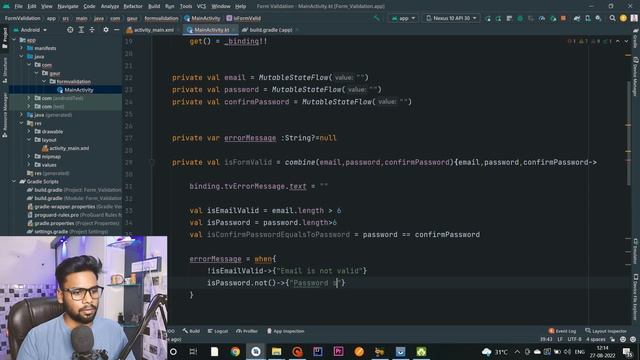The width and height of the screenshot is (640, 360).
Task: Expand the values folder
Action: 29,165
